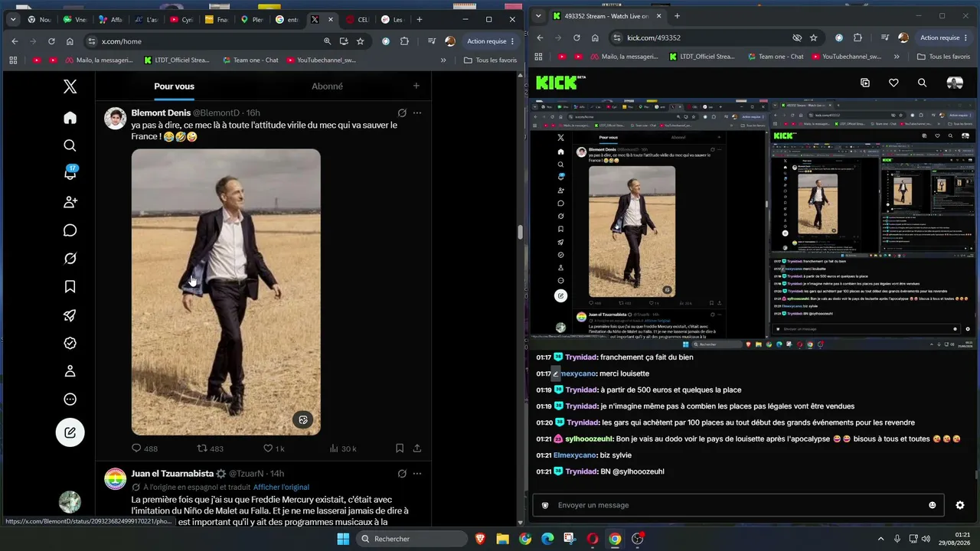Click the Envoyer un message chat field
Image resolution: width=980 pixels, height=551 pixels.
tap(739, 505)
